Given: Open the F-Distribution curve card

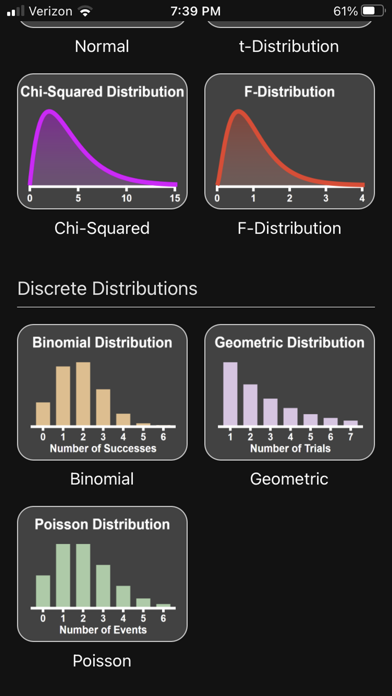Looking at the screenshot, I should tap(289, 141).
